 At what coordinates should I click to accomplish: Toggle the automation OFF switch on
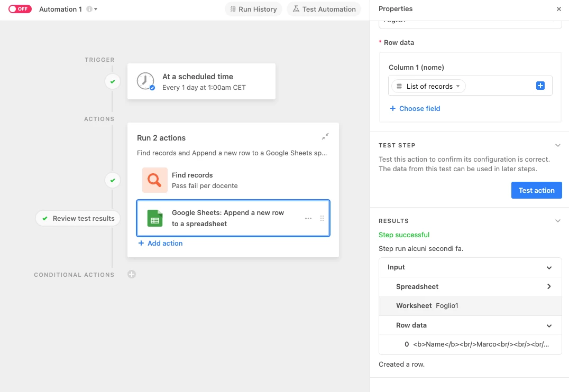click(20, 9)
